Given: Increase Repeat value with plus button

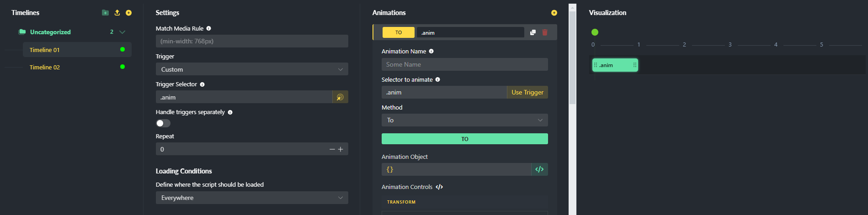Looking at the screenshot, I should [x=341, y=149].
